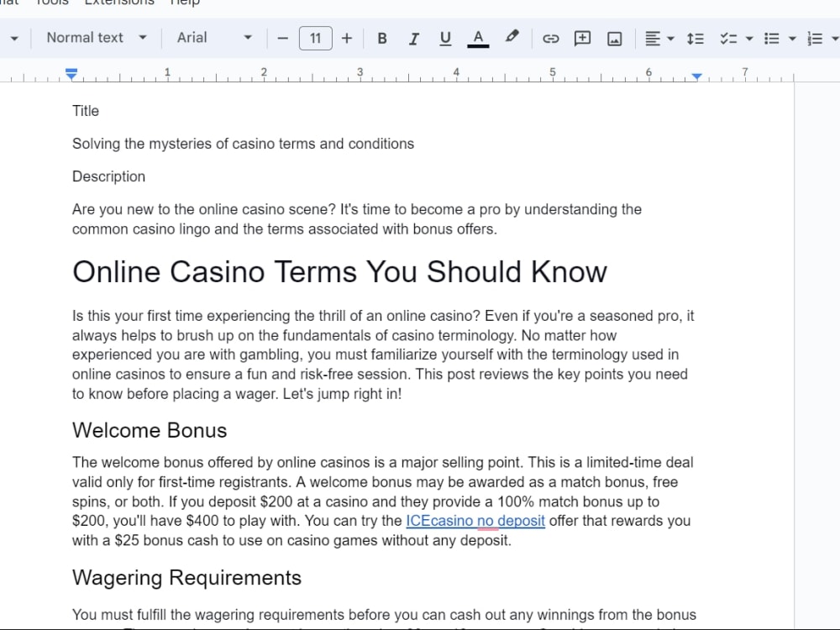Screen dimensions: 840x630
Task: Expand the checklist dropdown arrow
Action: tap(749, 39)
